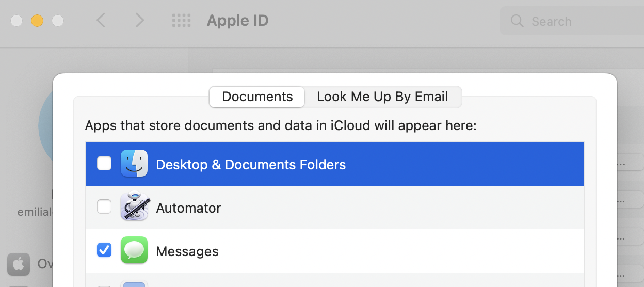Click the green Messages app icon
This screenshot has width=644, height=287.
pyautogui.click(x=134, y=250)
